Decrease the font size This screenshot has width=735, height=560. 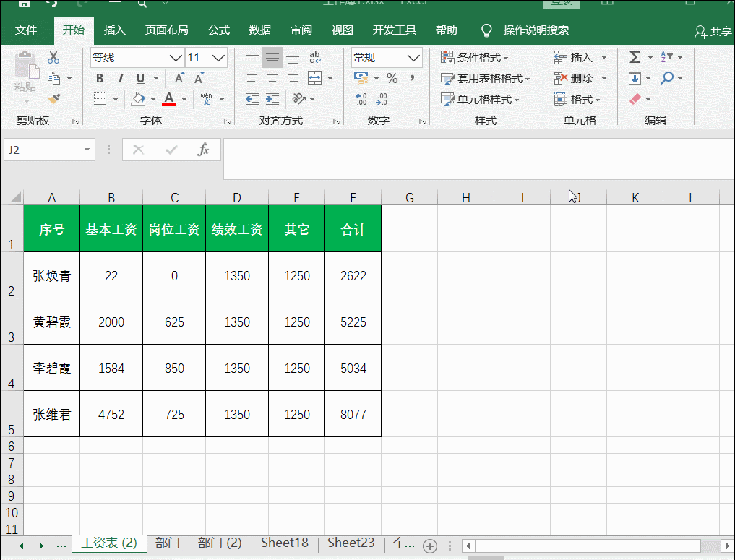pos(199,78)
